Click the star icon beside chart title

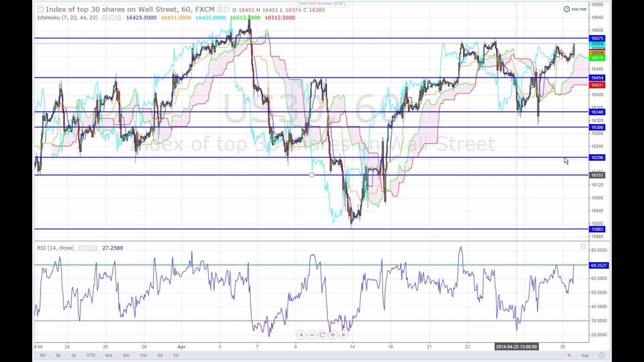41,9
